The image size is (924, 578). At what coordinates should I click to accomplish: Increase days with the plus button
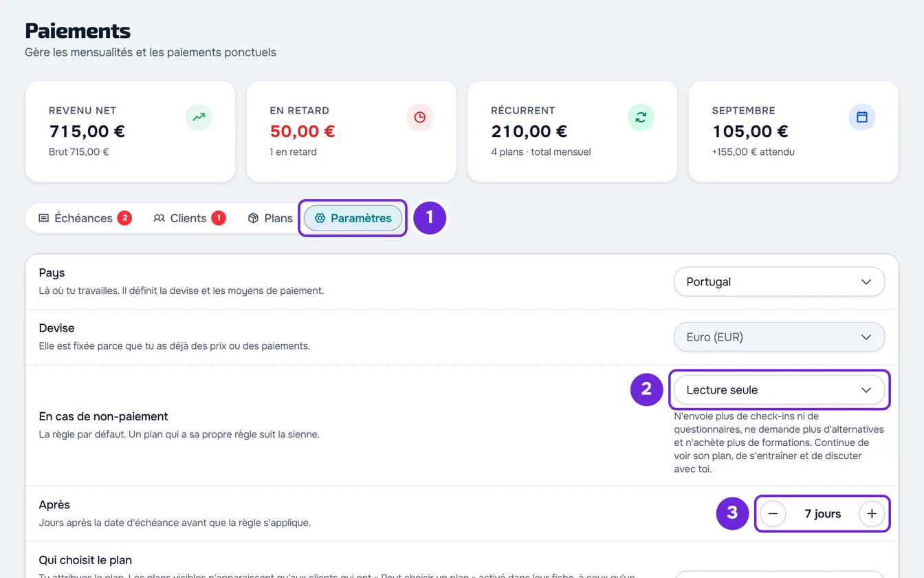(x=872, y=514)
